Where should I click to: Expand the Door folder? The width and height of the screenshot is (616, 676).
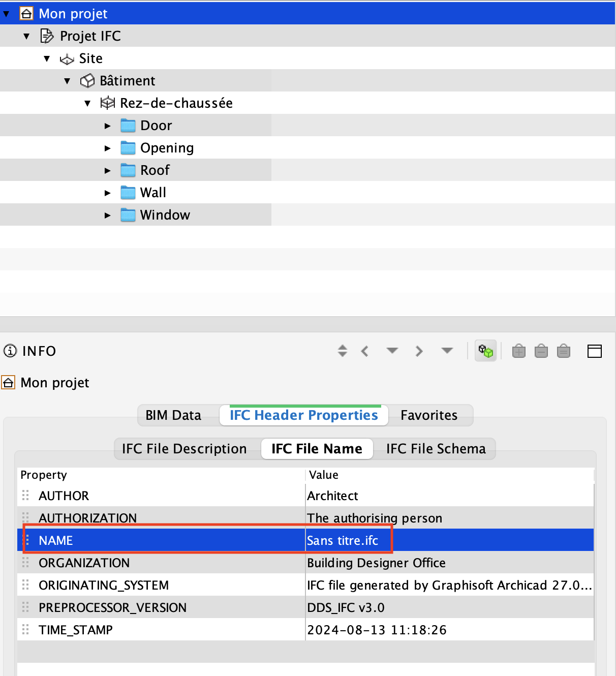(x=107, y=126)
